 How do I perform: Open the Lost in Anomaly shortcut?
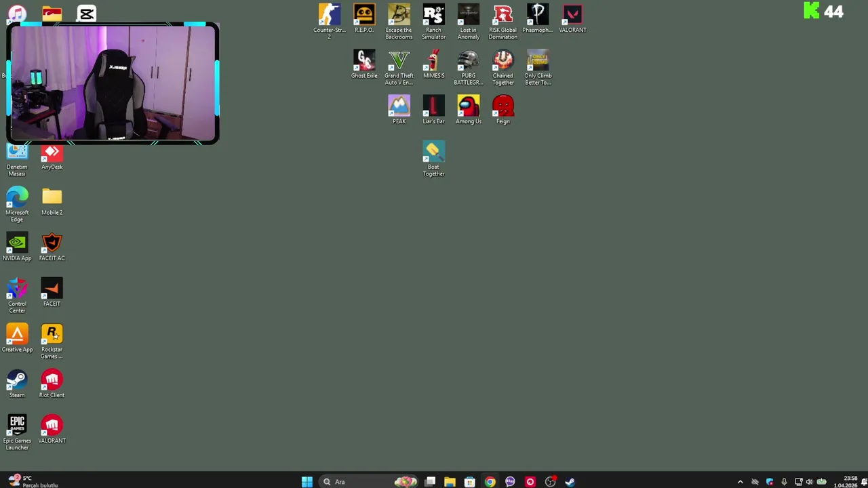(x=469, y=21)
